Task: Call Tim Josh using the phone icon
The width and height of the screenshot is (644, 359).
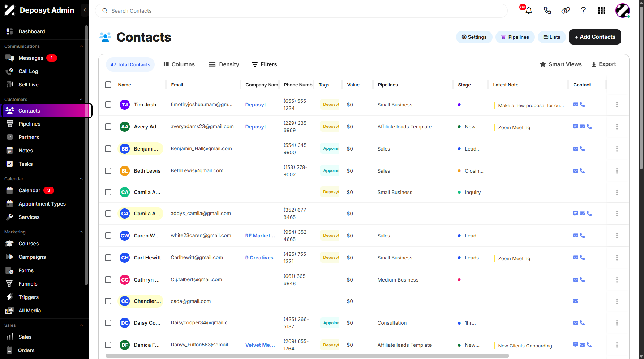Action: (x=582, y=105)
